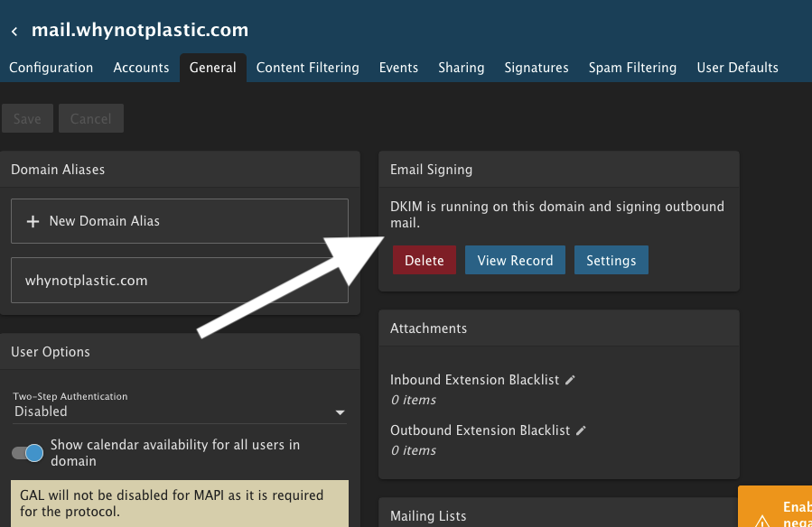The width and height of the screenshot is (812, 527).
Task: Go to the User Defaults tab
Action: [737, 68]
